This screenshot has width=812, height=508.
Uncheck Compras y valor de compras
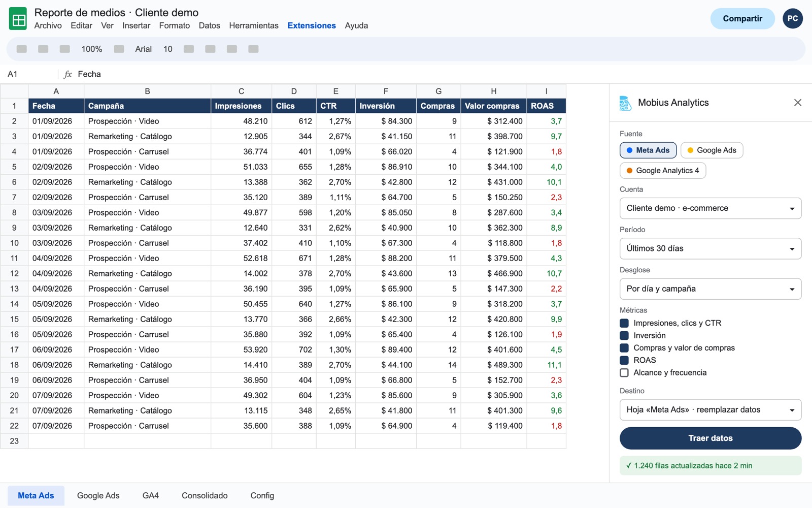(624, 348)
